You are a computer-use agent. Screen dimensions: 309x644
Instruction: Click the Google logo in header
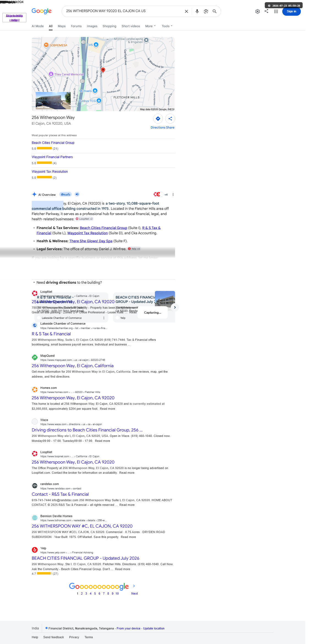pos(42,11)
